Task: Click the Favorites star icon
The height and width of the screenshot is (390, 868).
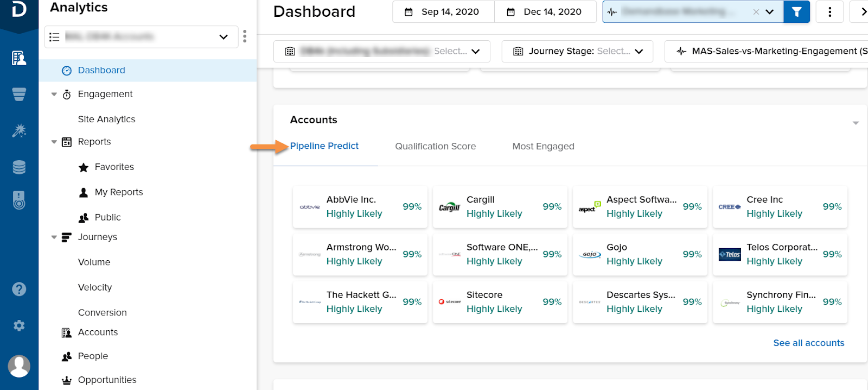Action: [84, 167]
